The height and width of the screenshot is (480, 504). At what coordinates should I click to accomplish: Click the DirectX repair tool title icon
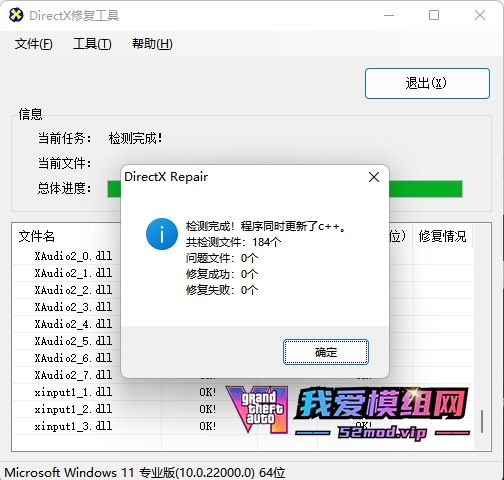(16, 15)
